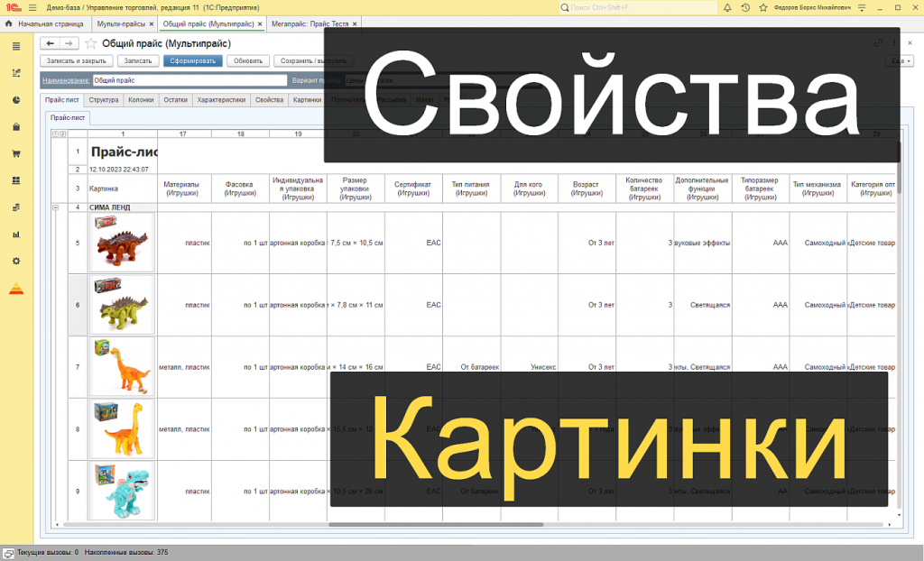Select the blue dinosaur picture in row 9

122,491
